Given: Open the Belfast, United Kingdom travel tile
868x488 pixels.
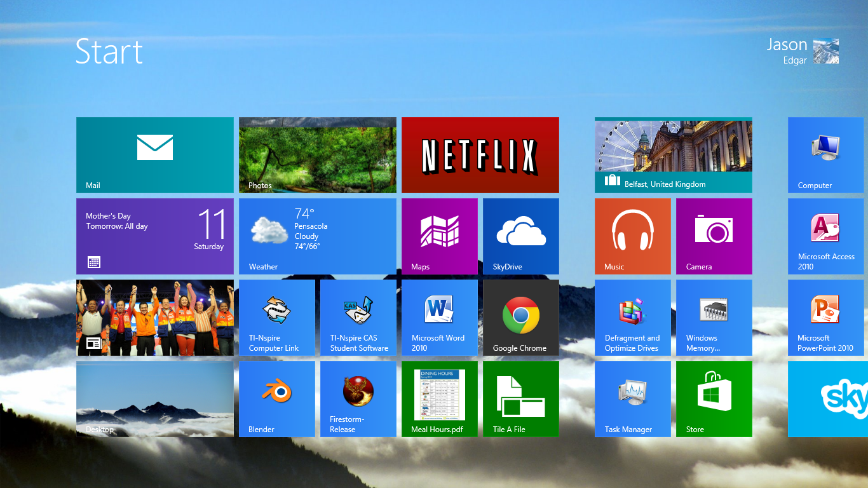Looking at the screenshot, I should point(674,155).
